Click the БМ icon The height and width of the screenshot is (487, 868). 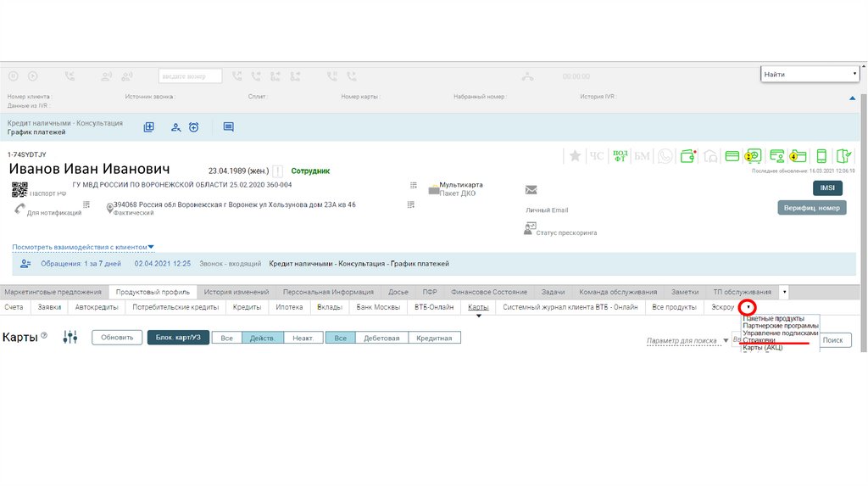[x=642, y=156]
